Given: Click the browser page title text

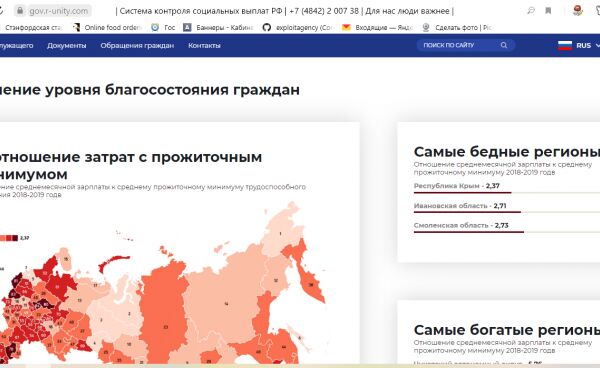Looking at the screenshot, I should tap(285, 11).
